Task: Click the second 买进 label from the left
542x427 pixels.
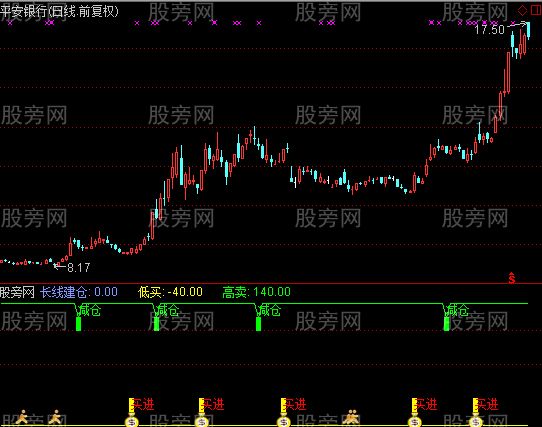Action: [x=214, y=404]
